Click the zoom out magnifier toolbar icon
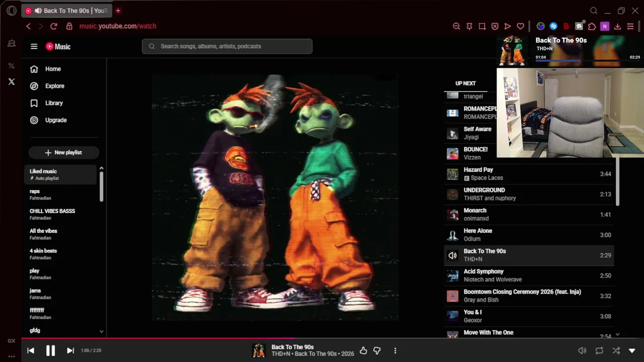This screenshot has width=644, height=362. click(x=456, y=26)
